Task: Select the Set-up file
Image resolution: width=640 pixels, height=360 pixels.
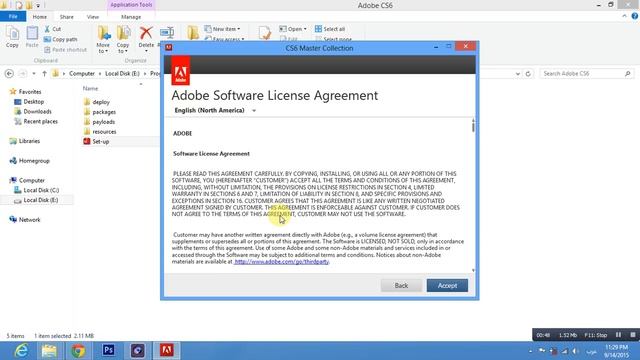Action: pos(96,141)
